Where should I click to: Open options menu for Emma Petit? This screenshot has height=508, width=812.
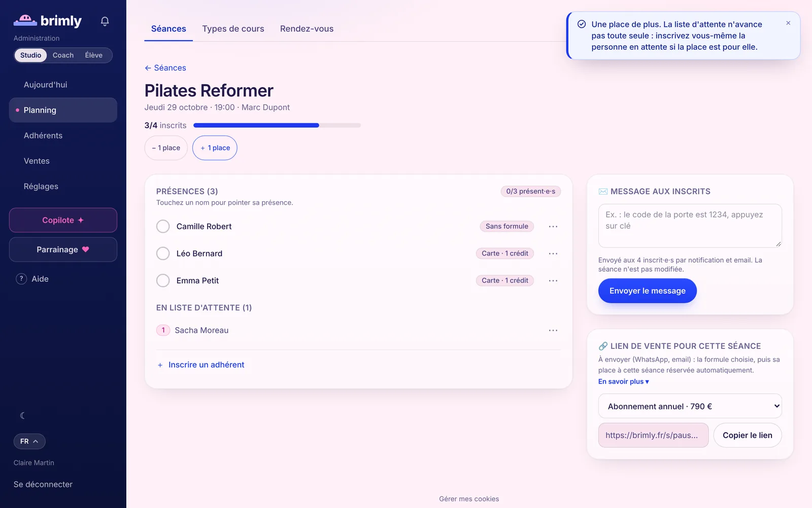pos(553,280)
